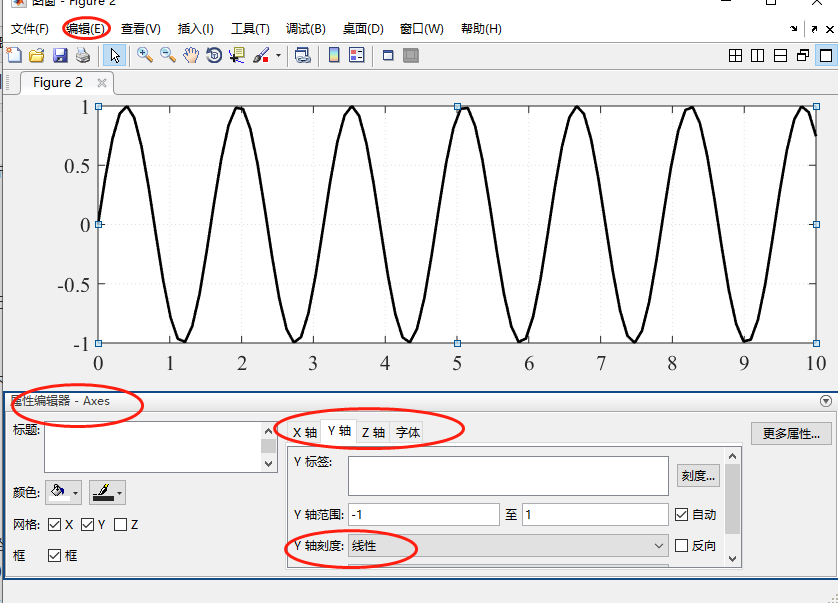
Task: Dock the figure window arrow icon
Action: pos(794,29)
